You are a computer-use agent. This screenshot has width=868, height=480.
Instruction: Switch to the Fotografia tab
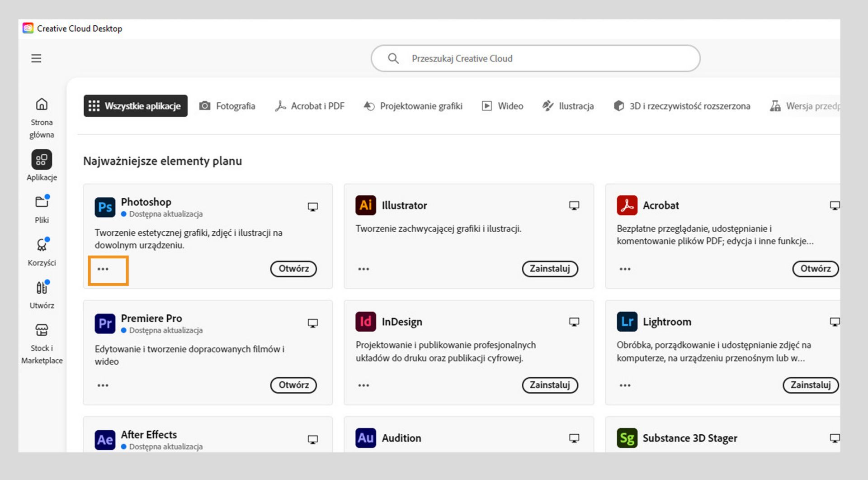tap(227, 106)
